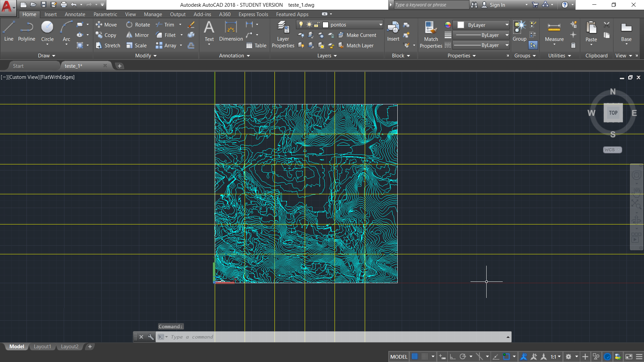This screenshot has width=644, height=362.
Task: Switch to the Annotate ribbon tab
Action: (x=75, y=14)
